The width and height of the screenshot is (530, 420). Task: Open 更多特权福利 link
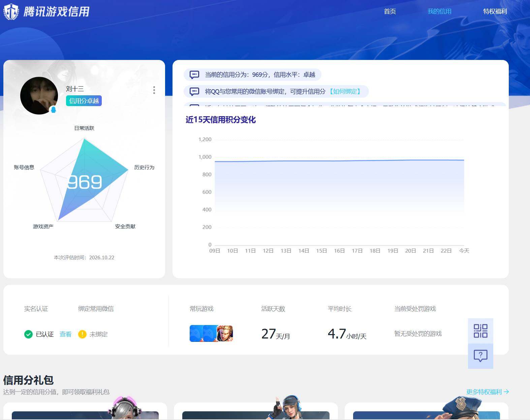(488, 392)
